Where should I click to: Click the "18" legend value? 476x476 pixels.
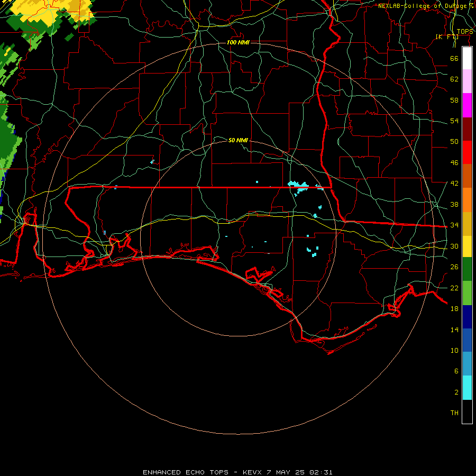pyautogui.click(x=454, y=309)
